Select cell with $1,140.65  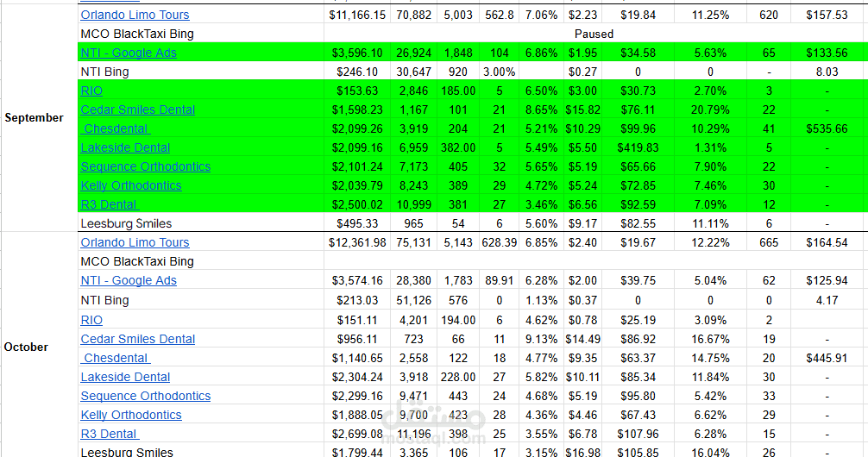coord(357,358)
